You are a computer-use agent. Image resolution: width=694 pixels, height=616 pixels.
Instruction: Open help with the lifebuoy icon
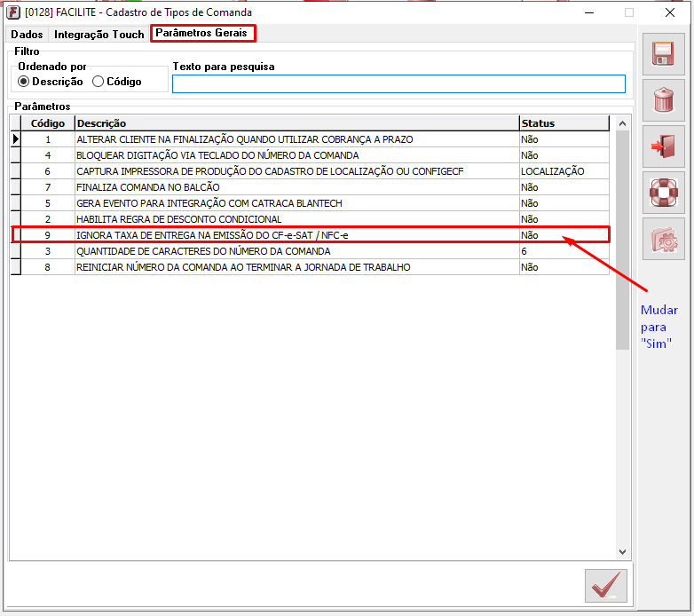click(x=663, y=193)
